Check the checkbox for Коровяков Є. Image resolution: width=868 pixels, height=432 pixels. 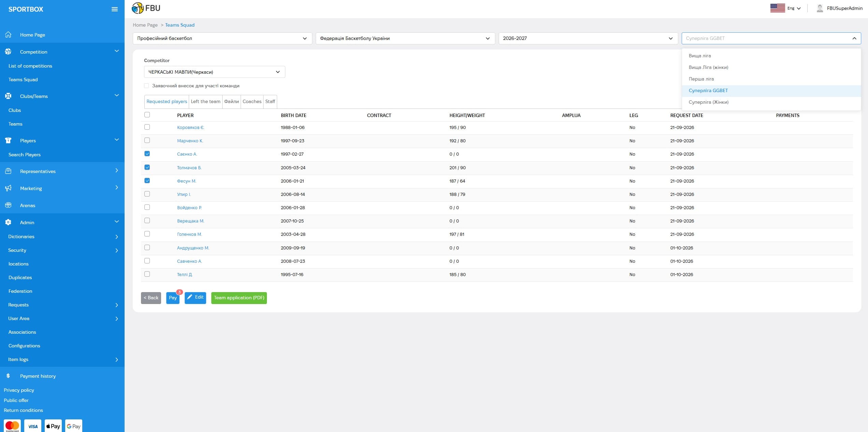coord(147,127)
